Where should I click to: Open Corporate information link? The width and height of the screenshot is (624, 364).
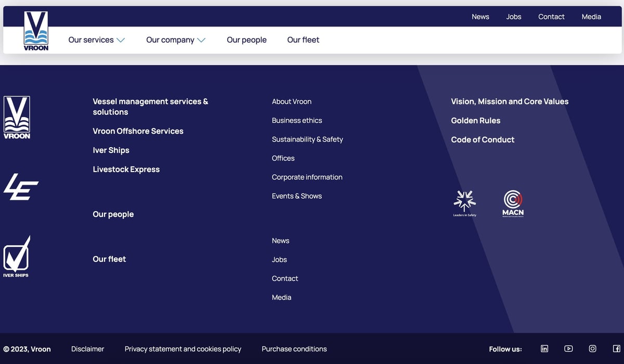[x=307, y=177]
